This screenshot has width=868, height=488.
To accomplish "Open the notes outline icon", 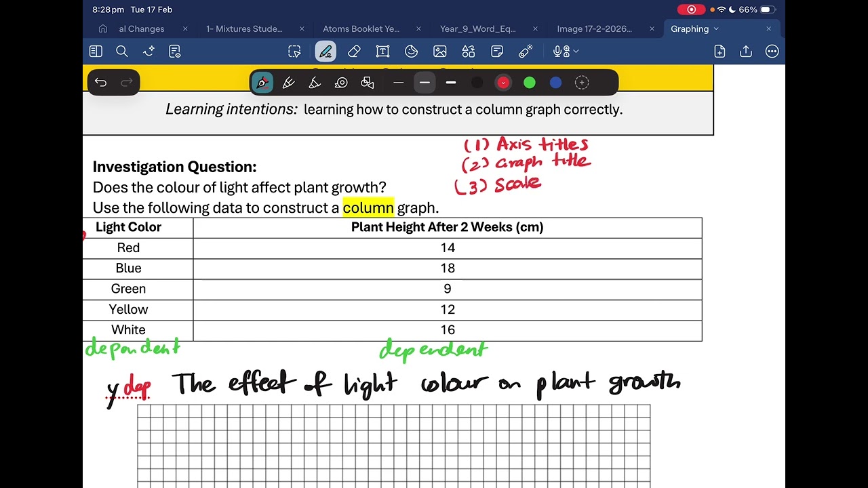I will coord(175,52).
